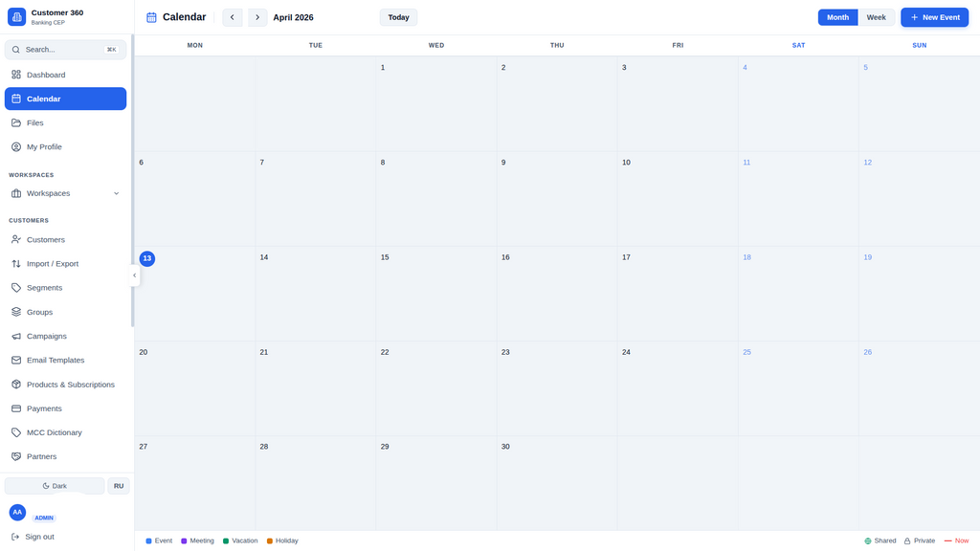Screen dimensions: 980x551
Task: Collapse the sidebar with arrow handle
Action: click(134, 275)
